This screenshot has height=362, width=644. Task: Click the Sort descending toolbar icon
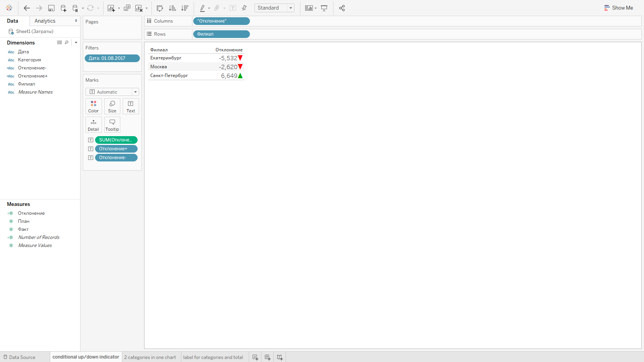tap(185, 8)
